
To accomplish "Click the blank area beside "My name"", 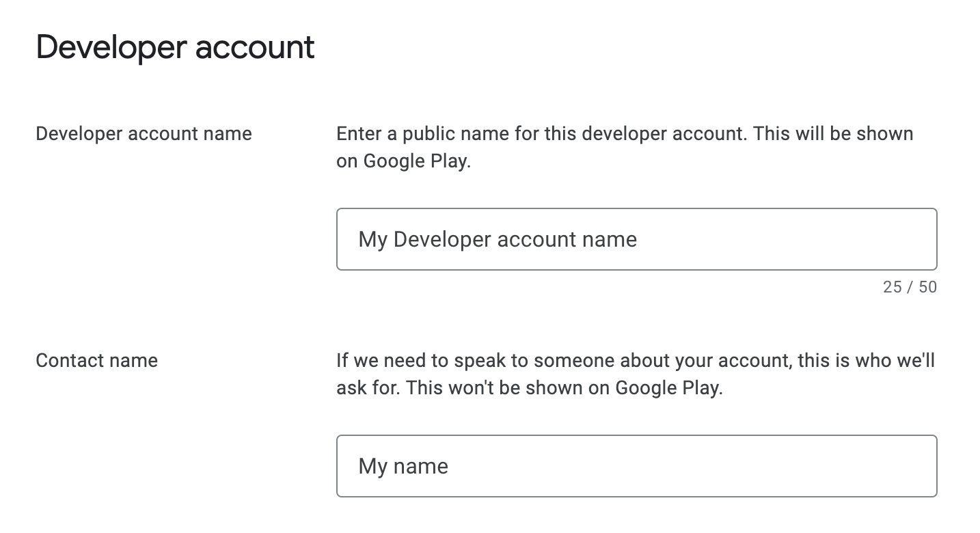I will 752,465.
